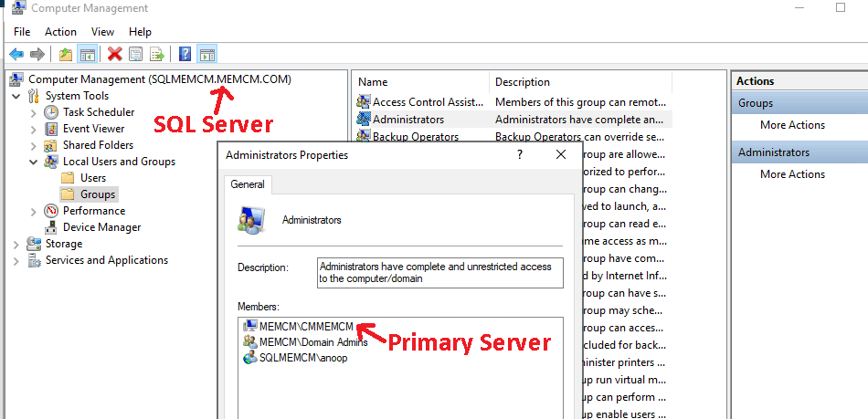The height and width of the screenshot is (419, 868).
Task: Click the Device Manager icon
Action: (51, 227)
